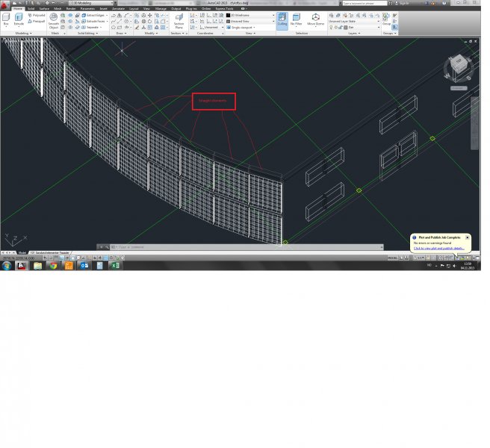Open Windows Explorer from the taskbar
The height and width of the screenshot is (448, 490).
point(37,266)
